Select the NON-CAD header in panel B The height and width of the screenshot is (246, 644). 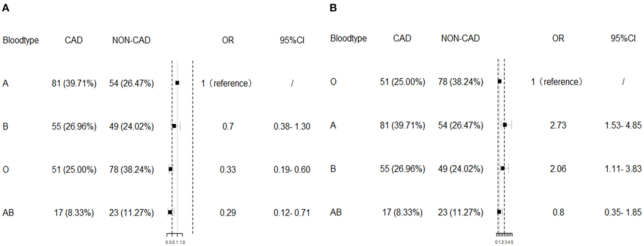(x=460, y=38)
